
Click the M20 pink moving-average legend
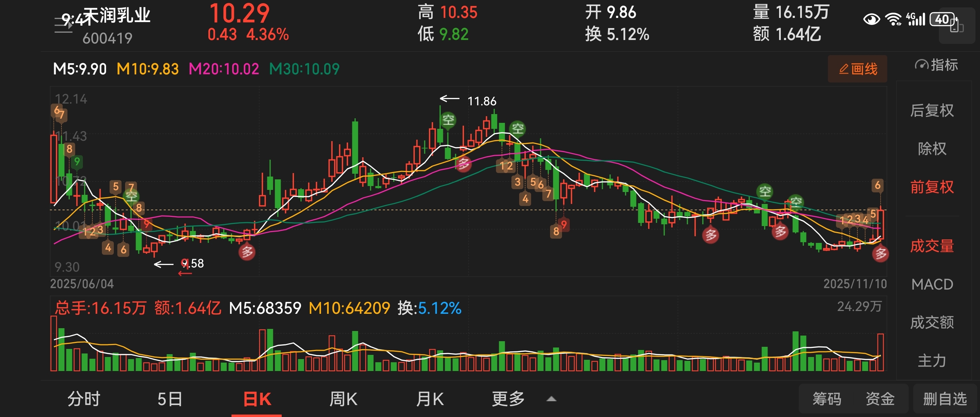[224, 69]
